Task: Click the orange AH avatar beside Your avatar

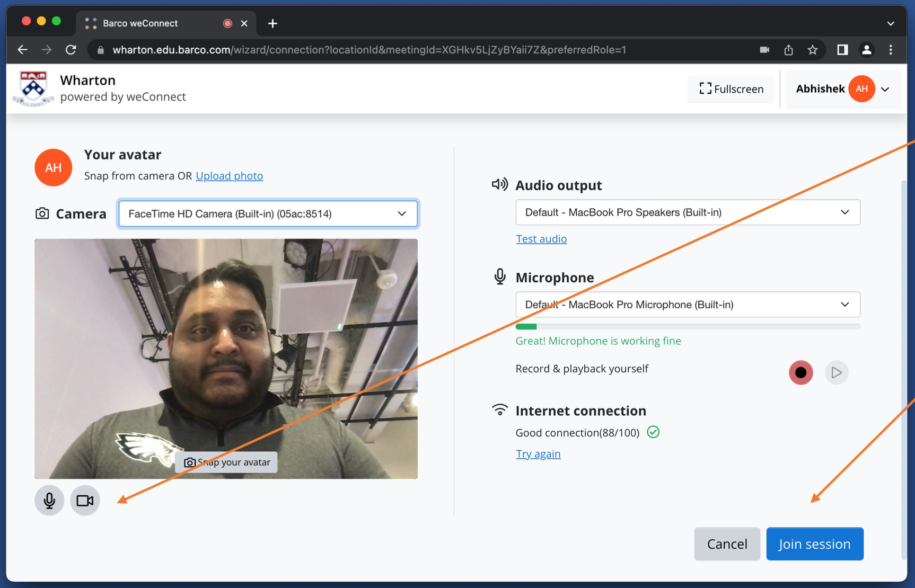Action: (53, 167)
